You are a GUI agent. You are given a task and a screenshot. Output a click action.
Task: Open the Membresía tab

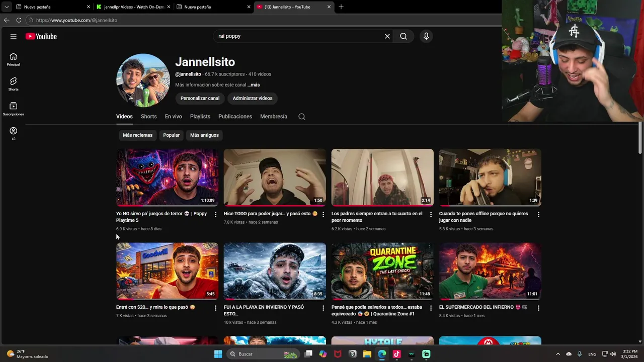coord(274,117)
